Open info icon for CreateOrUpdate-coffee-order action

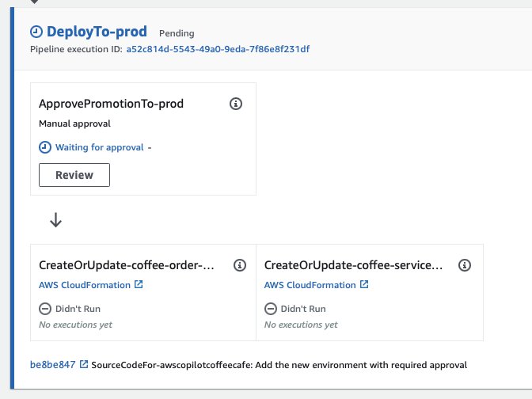(x=240, y=265)
